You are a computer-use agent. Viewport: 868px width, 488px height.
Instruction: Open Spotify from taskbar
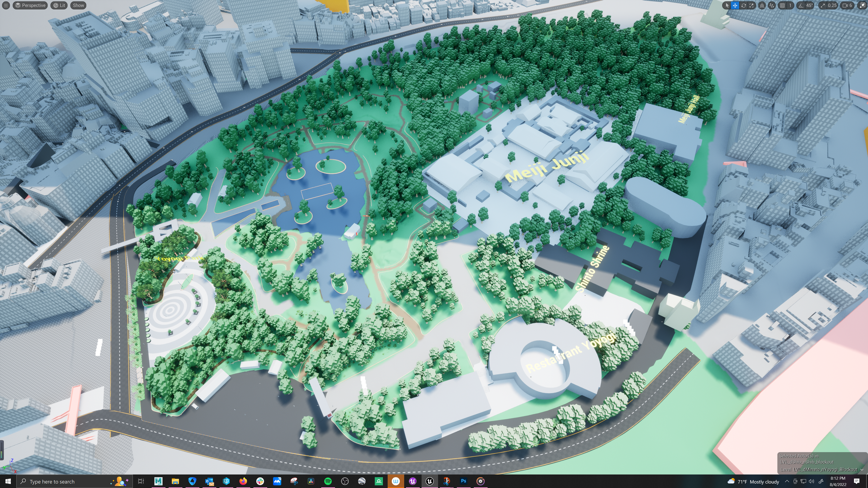pyautogui.click(x=328, y=481)
